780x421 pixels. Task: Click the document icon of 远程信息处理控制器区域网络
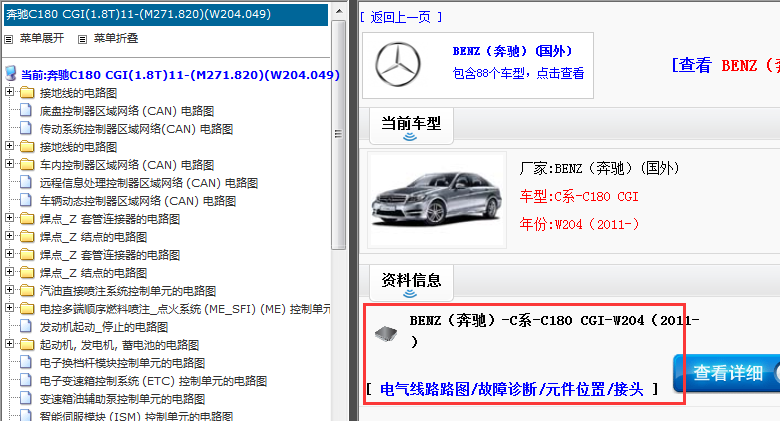pos(25,183)
